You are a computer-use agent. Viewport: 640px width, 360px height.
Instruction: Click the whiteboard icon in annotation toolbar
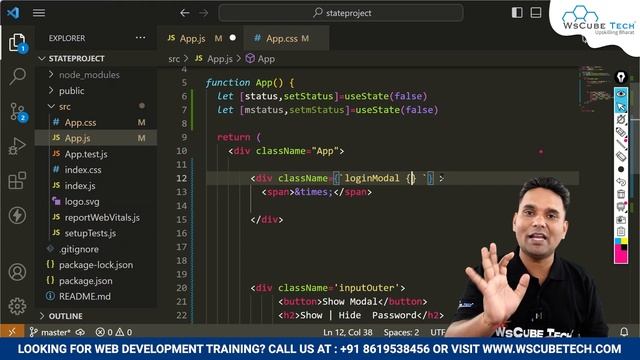coord(621,207)
